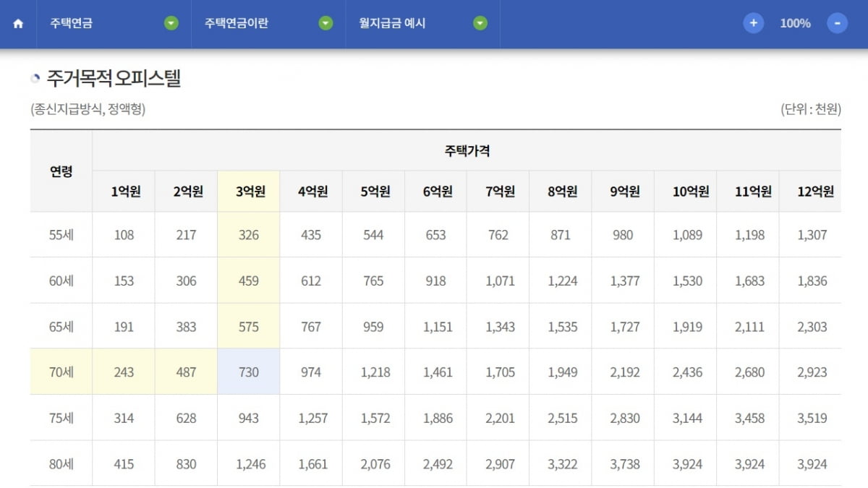
Task: Expand the 주택연금 dropdown arrow
Action: point(171,23)
